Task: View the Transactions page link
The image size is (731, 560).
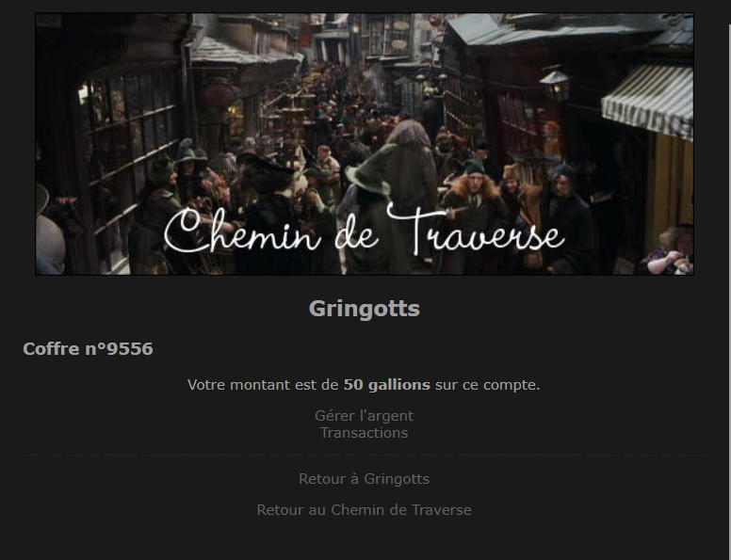Action: (x=365, y=432)
